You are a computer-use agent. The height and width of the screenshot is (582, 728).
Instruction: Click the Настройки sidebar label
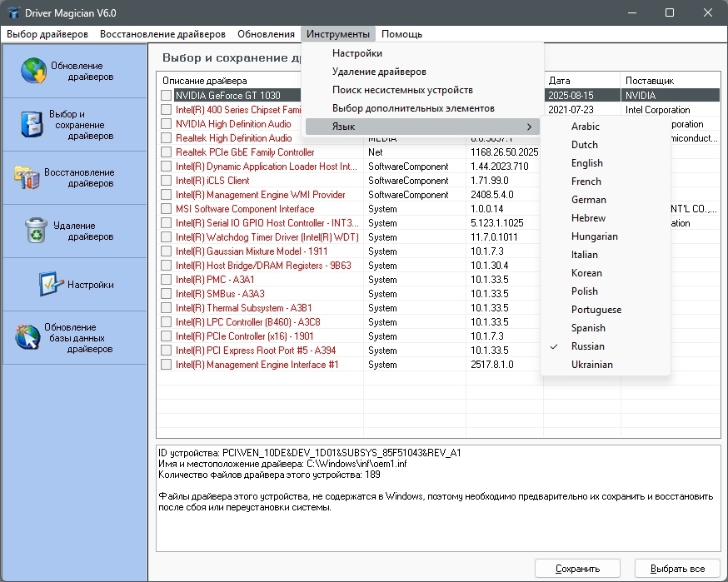click(x=91, y=285)
